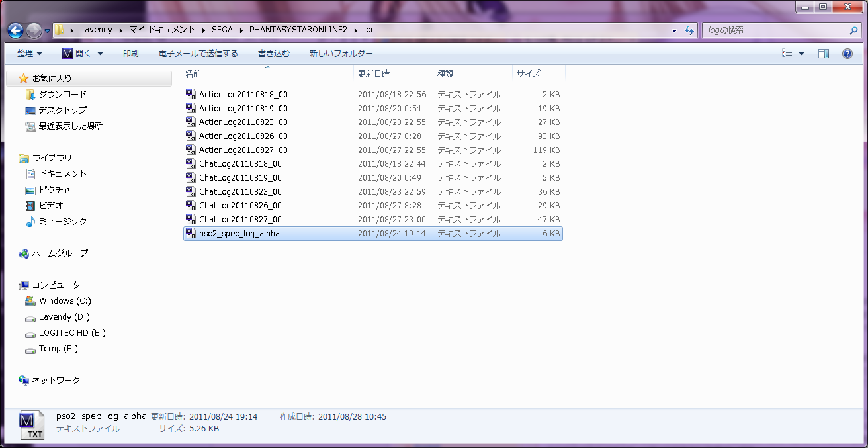Click the 開く toolbar button

(x=77, y=53)
